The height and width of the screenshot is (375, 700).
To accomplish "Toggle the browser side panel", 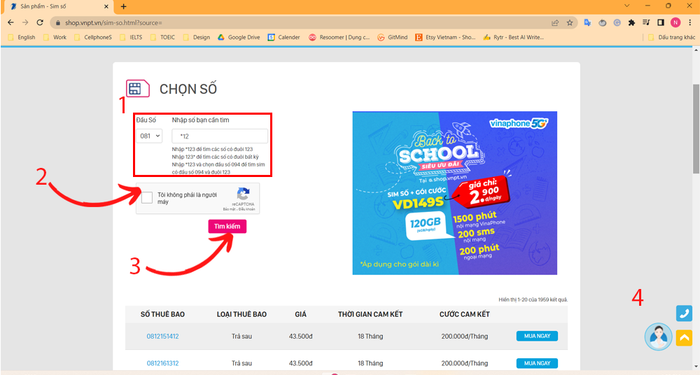I will [x=661, y=22].
